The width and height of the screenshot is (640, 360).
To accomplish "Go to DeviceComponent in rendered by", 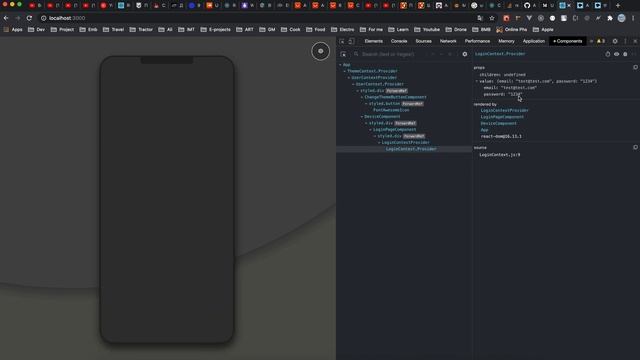I will coord(498,123).
